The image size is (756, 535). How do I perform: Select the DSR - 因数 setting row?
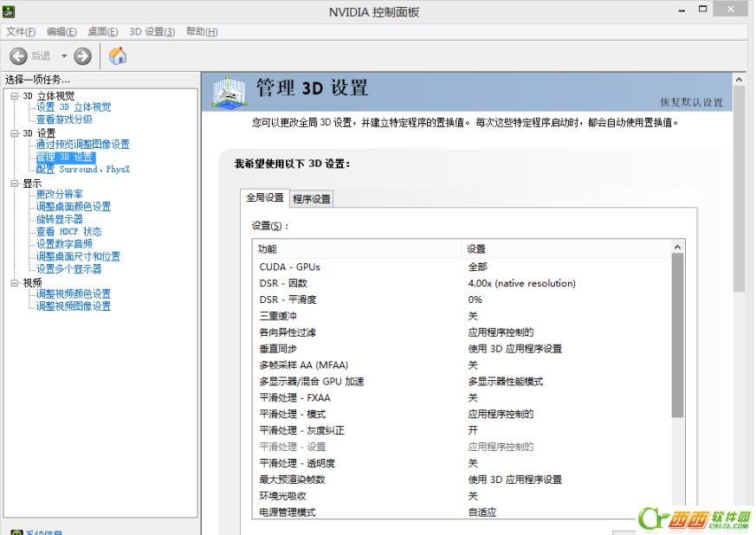[462, 283]
